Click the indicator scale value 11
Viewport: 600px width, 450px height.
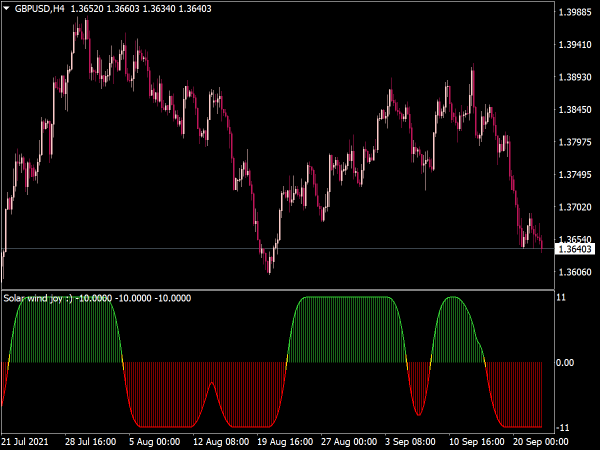[x=561, y=297]
